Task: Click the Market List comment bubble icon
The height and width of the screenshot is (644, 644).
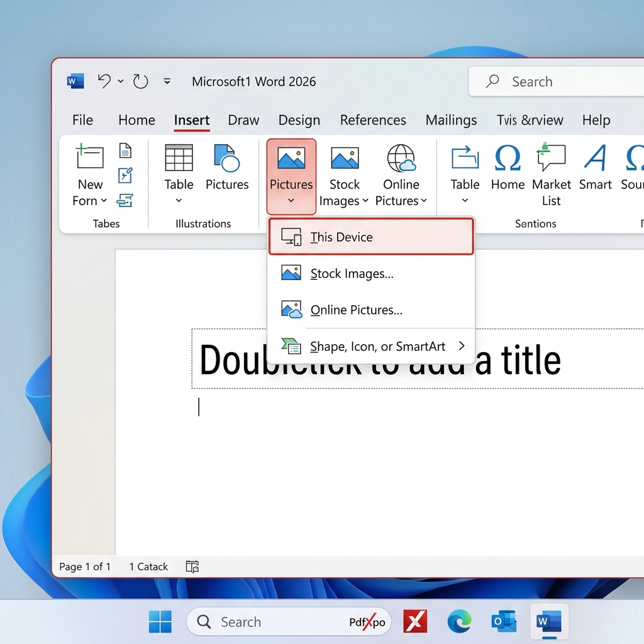Action: (x=551, y=157)
